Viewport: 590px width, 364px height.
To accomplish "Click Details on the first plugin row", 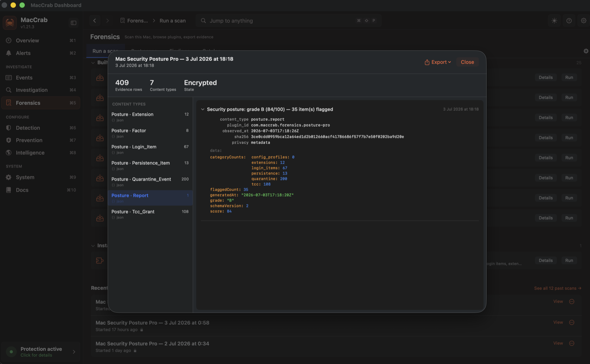I will (545, 78).
